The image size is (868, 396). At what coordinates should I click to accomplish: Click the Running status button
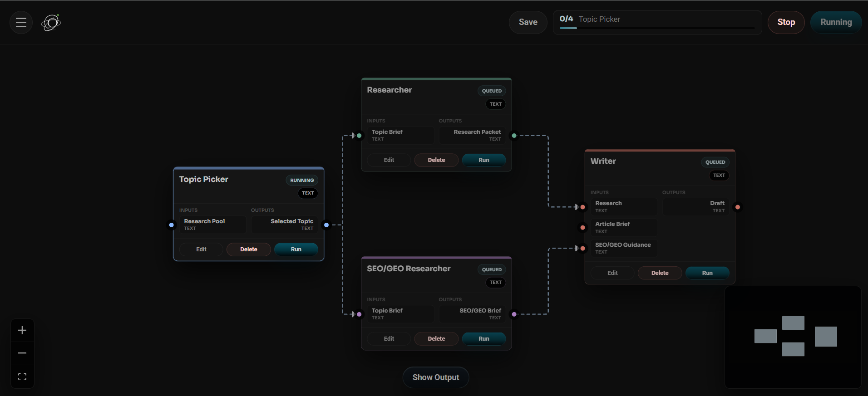tap(836, 22)
